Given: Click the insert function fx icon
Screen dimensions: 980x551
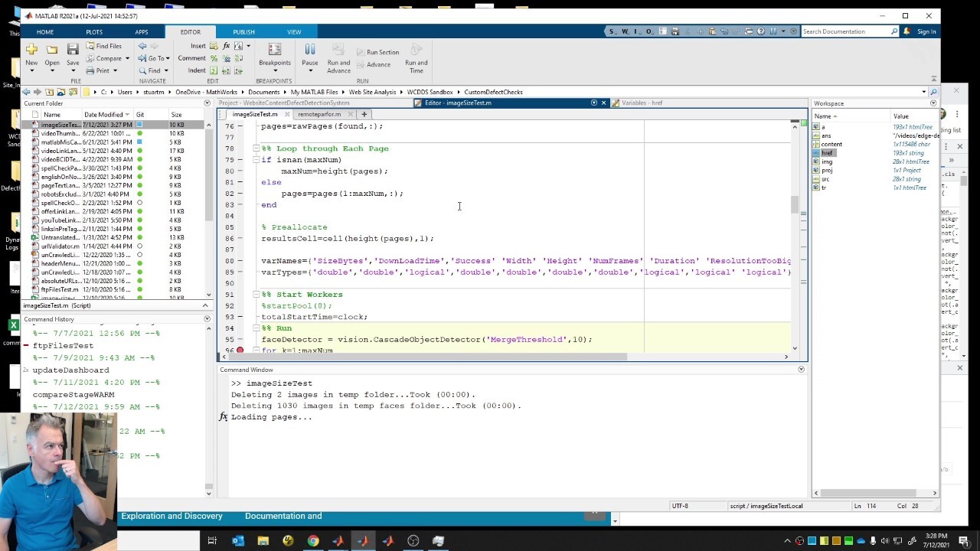Looking at the screenshot, I should pos(226,46).
